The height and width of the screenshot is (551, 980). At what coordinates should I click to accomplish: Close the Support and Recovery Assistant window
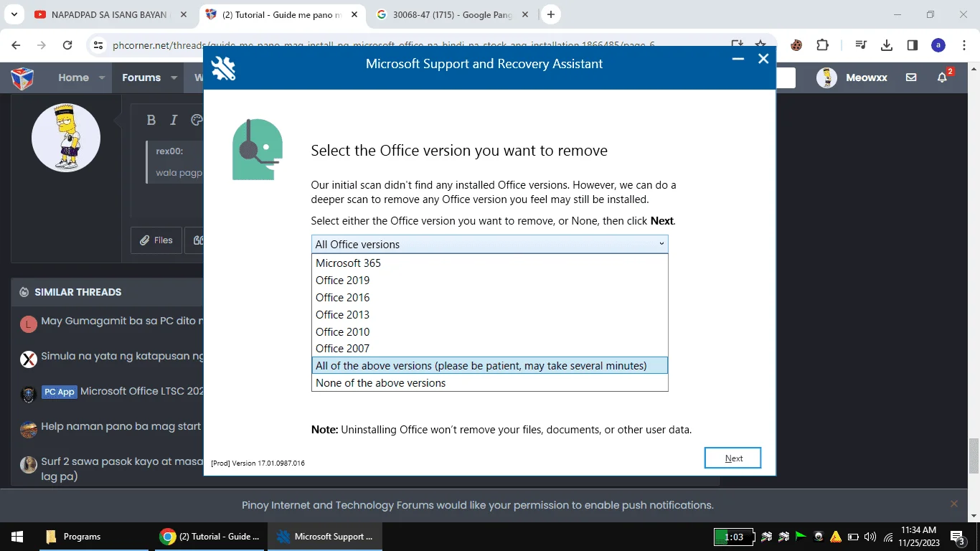pyautogui.click(x=763, y=60)
